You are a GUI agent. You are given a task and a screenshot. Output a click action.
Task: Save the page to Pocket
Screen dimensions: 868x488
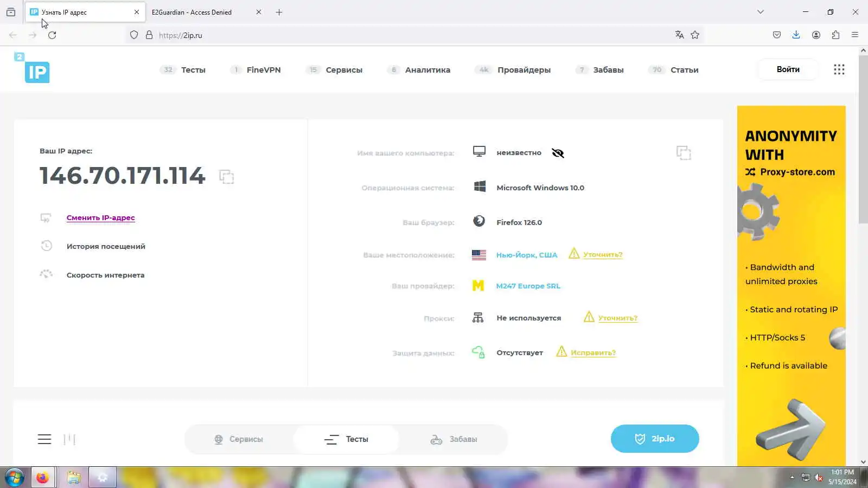click(777, 35)
